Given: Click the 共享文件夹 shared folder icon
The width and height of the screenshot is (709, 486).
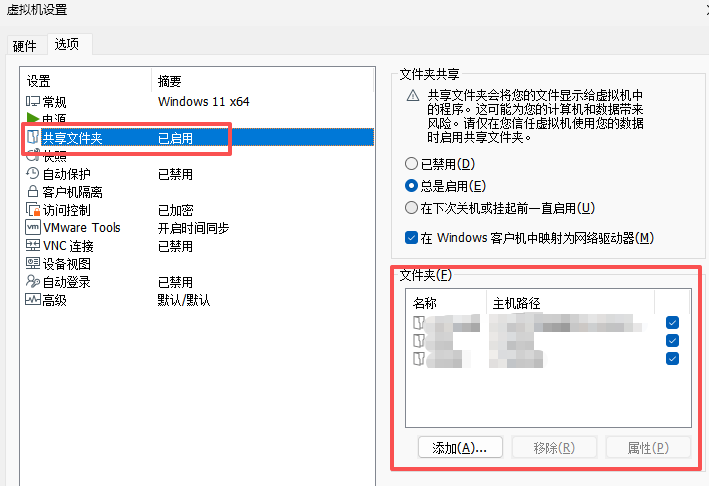Looking at the screenshot, I should (33, 137).
